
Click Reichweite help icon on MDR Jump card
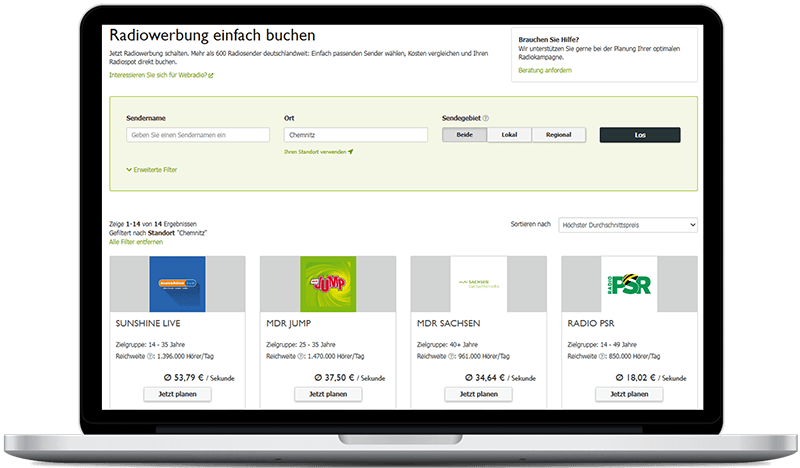pos(301,356)
